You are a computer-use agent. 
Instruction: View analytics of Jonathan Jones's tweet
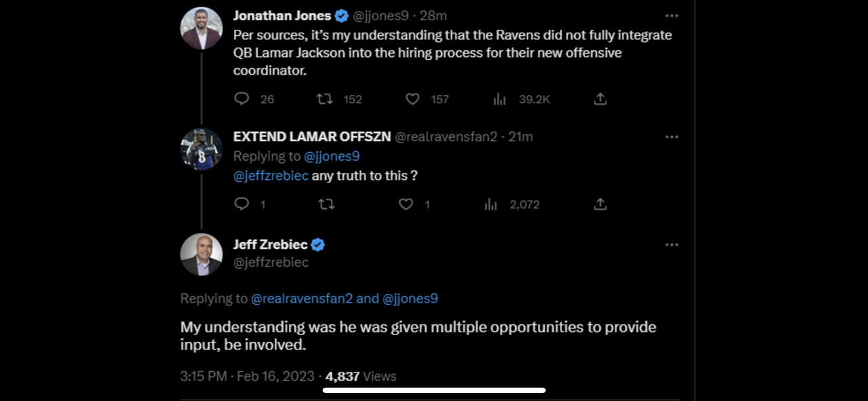(500, 99)
